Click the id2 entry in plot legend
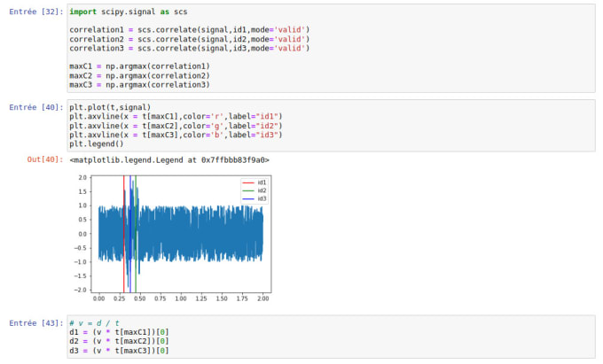Viewport: 603px width, 364px height. pos(255,190)
